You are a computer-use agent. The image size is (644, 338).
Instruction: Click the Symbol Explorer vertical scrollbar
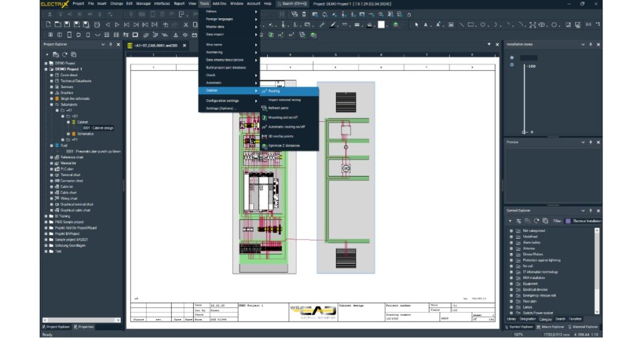tap(597, 271)
